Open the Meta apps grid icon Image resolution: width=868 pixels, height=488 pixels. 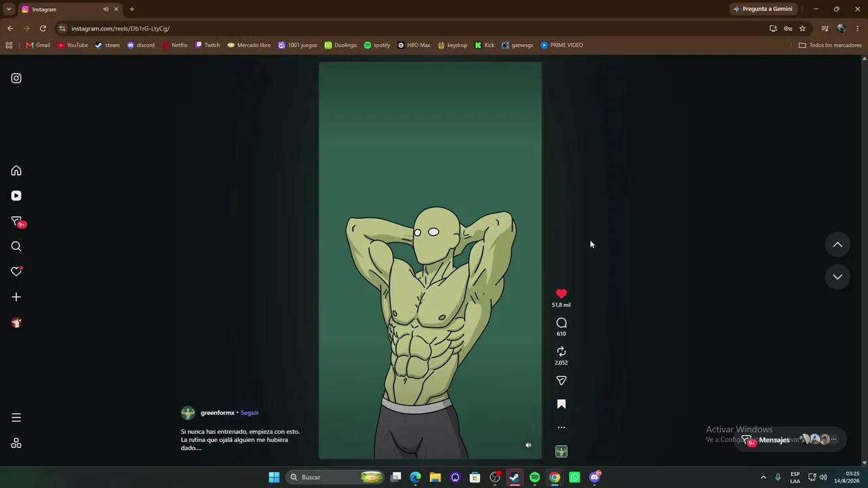(16, 443)
